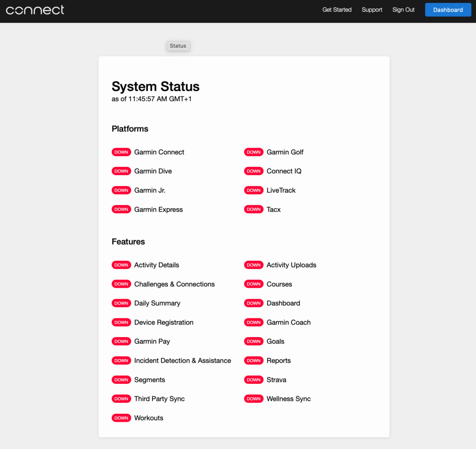Click the Connect IQ status badge
The width and height of the screenshot is (476, 449).
(x=254, y=171)
